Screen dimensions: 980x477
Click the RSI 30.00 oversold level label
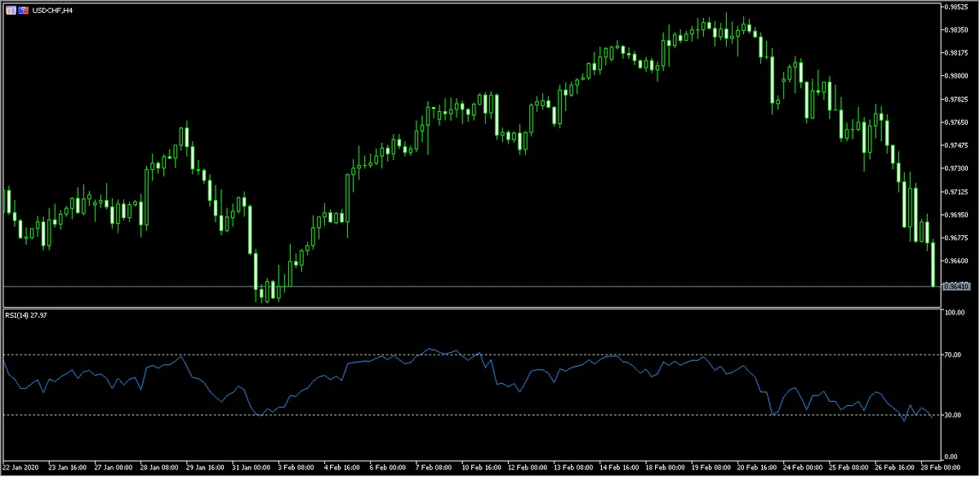coord(952,415)
